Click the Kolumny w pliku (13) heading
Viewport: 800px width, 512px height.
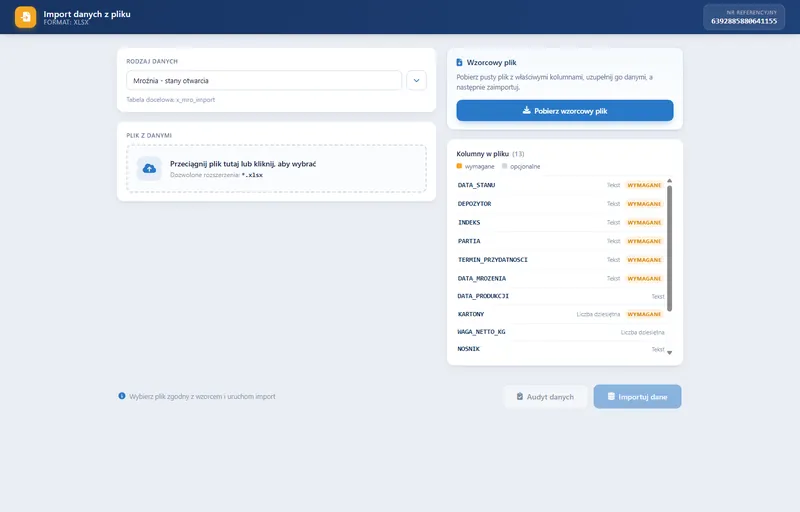coord(490,153)
